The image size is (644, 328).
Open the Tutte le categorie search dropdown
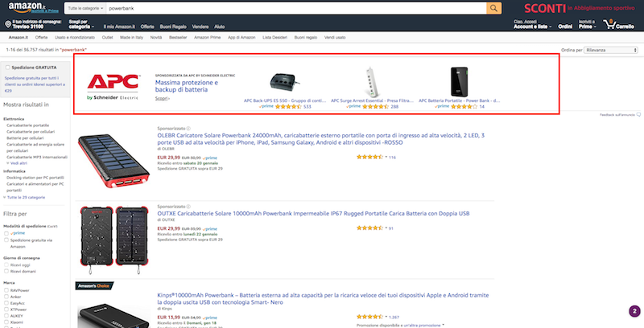coord(85,8)
